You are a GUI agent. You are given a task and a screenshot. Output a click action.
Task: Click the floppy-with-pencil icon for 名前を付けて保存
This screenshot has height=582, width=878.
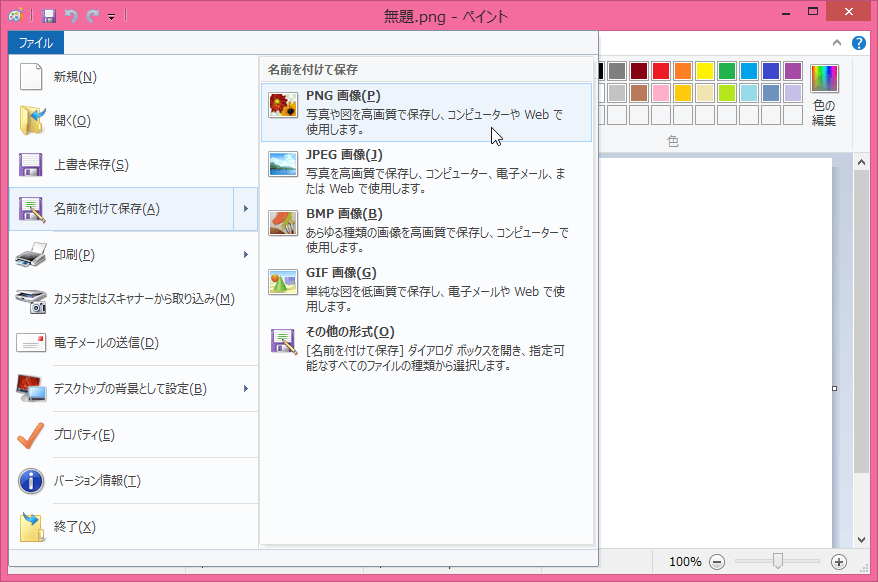coord(31,209)
